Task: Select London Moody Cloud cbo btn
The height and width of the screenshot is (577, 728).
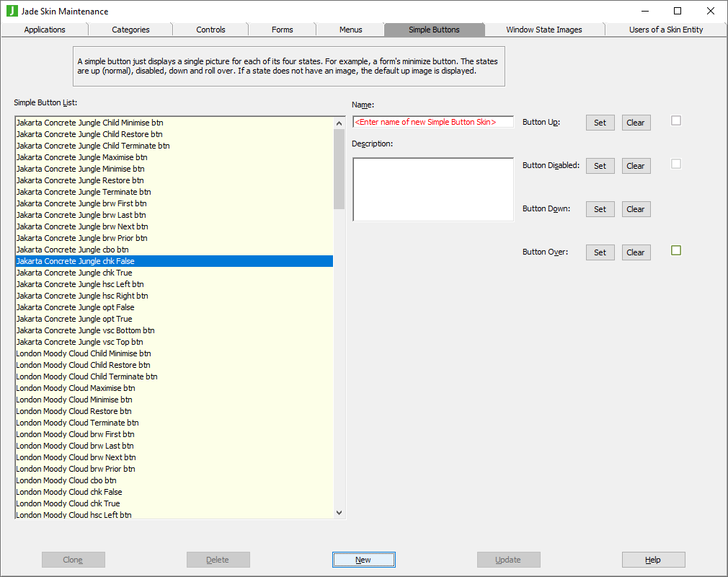Action: [x=66, y=480]
